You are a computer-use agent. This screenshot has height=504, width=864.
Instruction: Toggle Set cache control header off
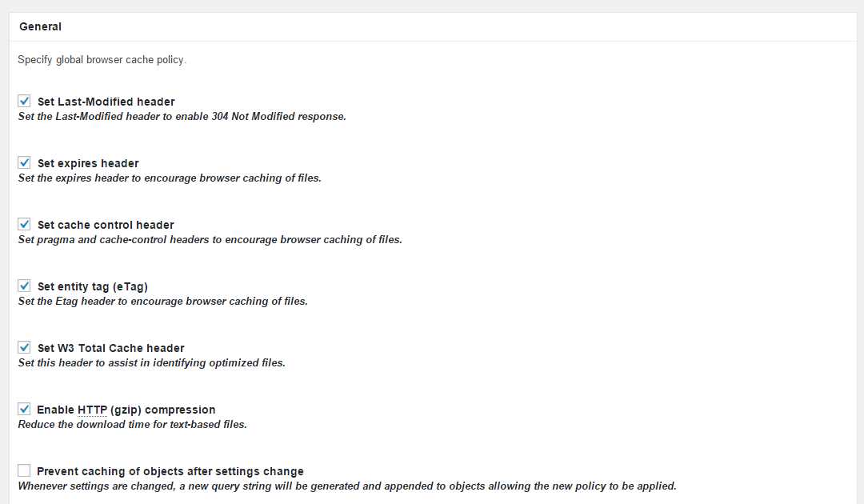24,224
